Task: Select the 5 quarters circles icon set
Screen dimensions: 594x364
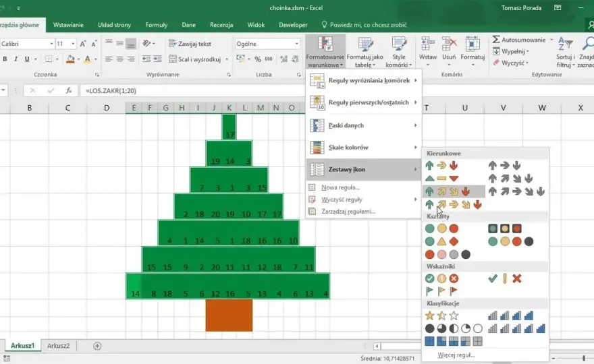Action: pos(454,328)
